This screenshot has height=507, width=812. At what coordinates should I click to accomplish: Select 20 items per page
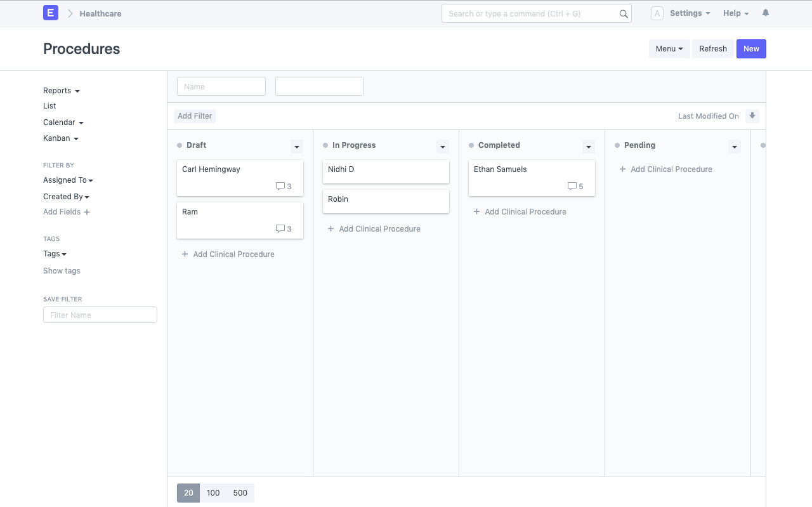(188, 493)
